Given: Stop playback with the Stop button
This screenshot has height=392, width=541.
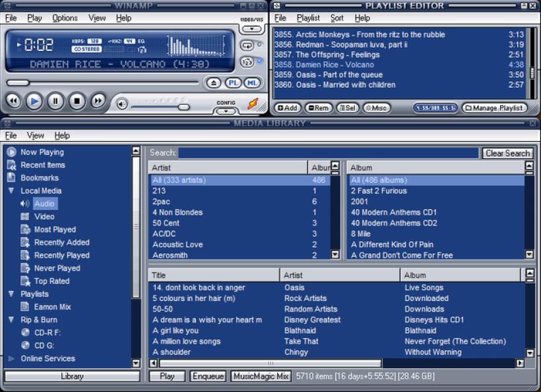Looking at the screenshot, I should click(x=77, y=101).
